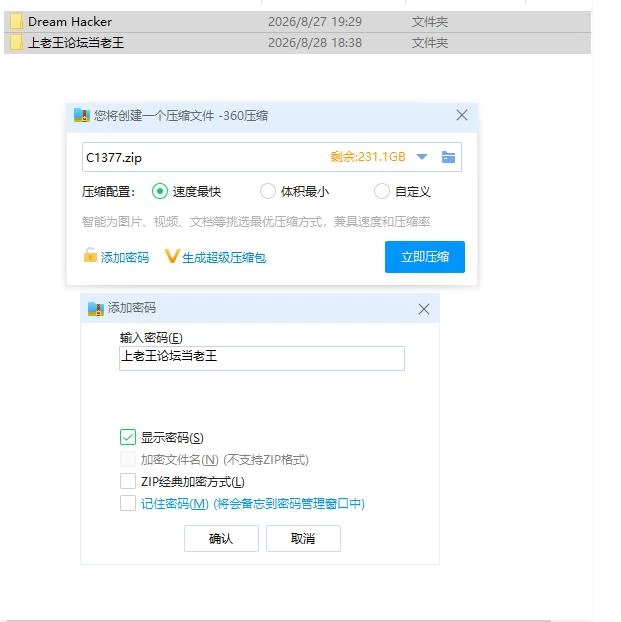Click the 输入密码(E) label
Image resolution: width=621 pixels, height=622 pixels.
tap(151, 338)
